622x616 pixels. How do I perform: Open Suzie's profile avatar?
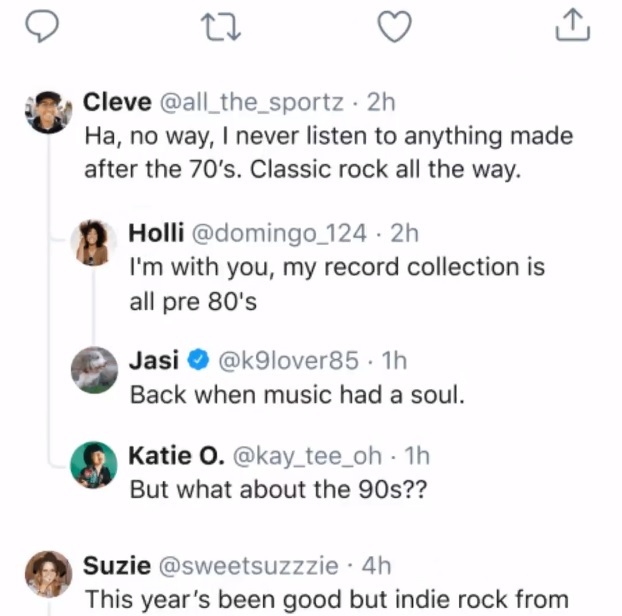pyautogui.click(x=48, y=574)
